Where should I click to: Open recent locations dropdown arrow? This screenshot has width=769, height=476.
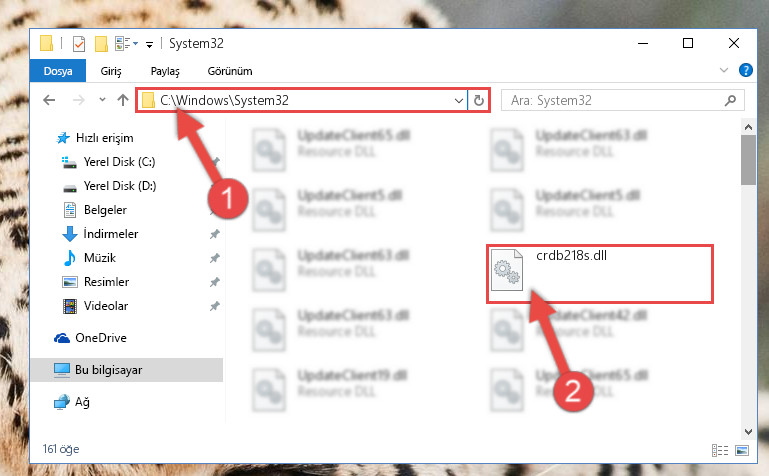pyautogui.click(x=102, y=100)
